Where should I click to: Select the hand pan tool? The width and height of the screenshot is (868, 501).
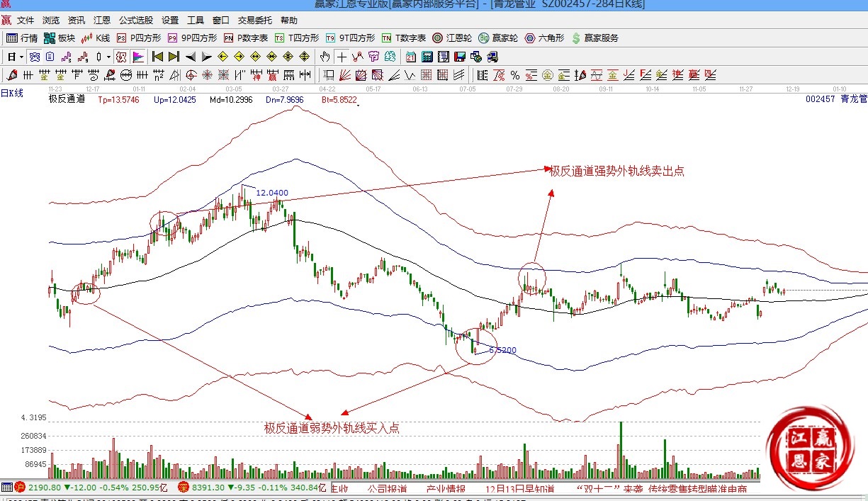(x=325, y=57)
